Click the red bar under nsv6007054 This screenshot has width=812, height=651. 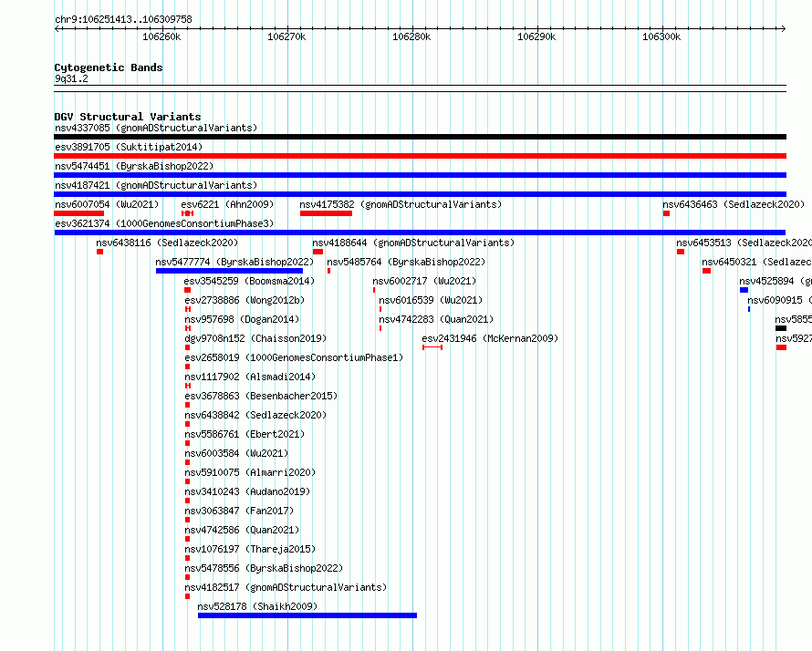(x=78, y=213)
